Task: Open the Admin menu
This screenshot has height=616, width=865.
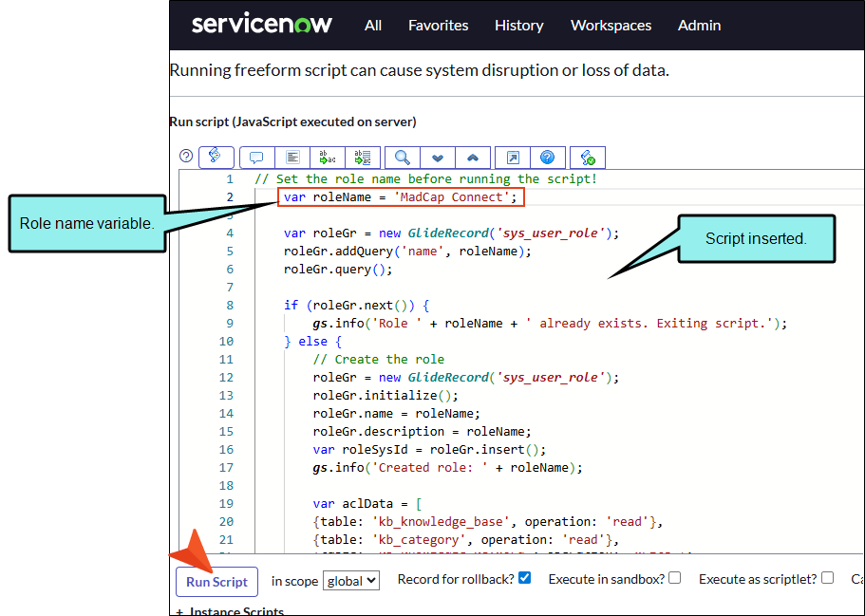Action: click(699, 26)
